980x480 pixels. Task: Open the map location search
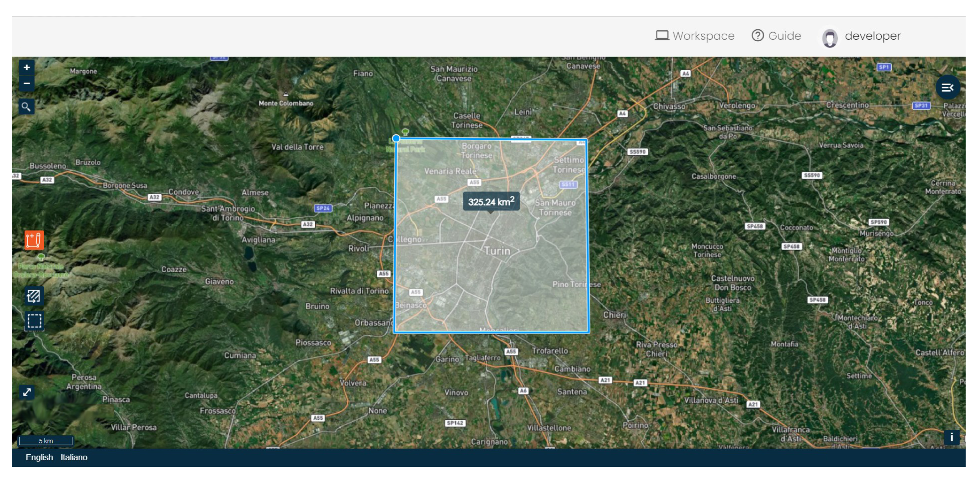pyautogui.click(x=26, y=107)
